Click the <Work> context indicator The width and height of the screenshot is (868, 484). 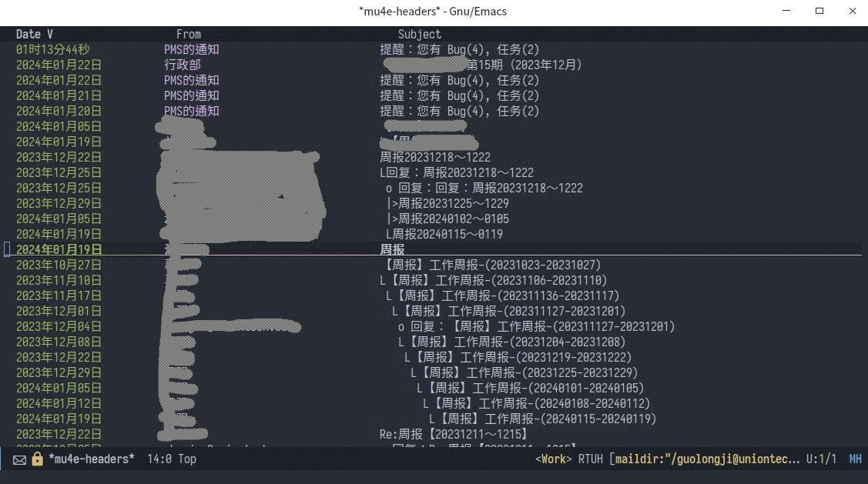[553, 459]
